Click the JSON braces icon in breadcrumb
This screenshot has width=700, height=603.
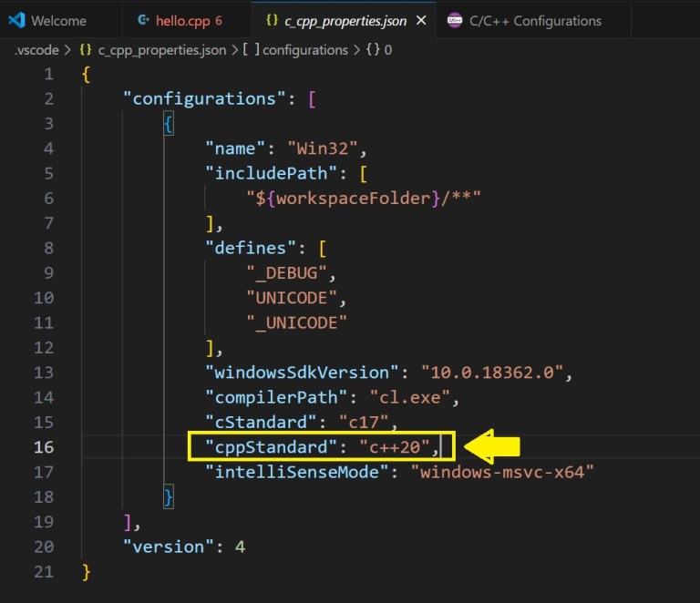click(x=86, y=49)
